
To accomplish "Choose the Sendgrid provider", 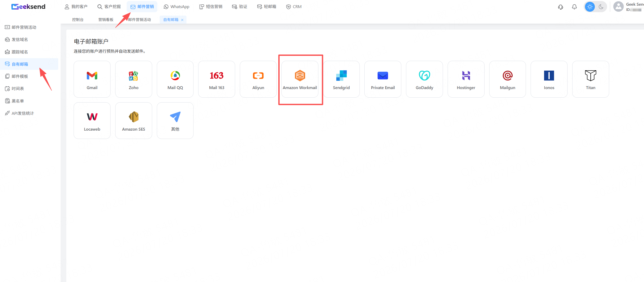I will (x=342, y=79).
